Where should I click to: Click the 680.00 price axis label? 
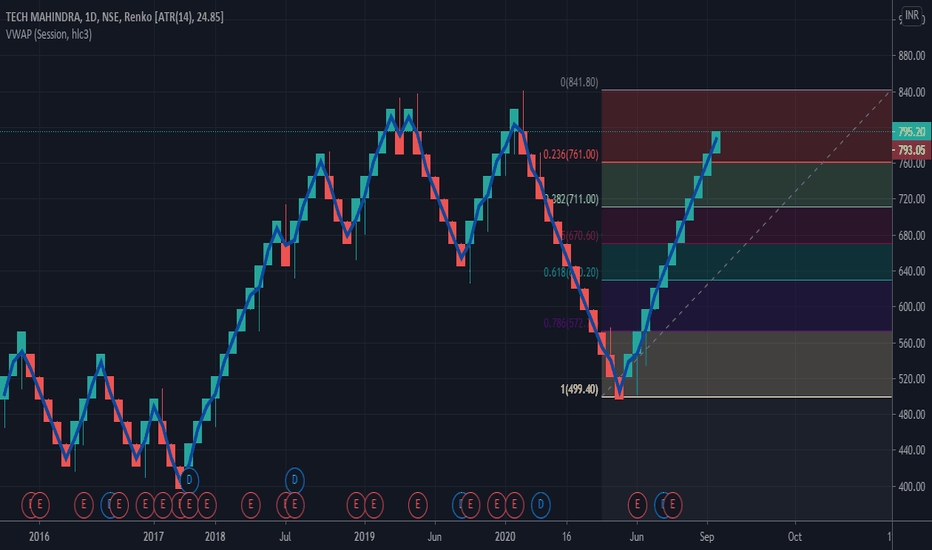coord(912,235)
